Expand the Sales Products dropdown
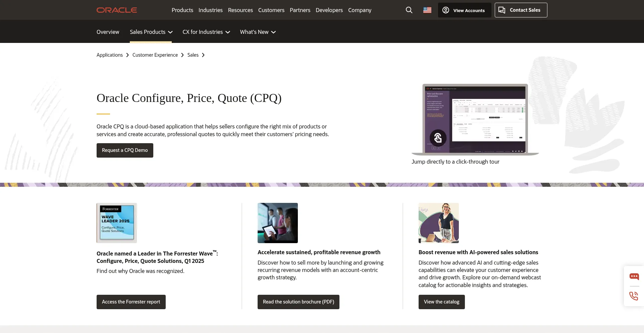This screenshot has height=333, width=644. pyautogui.click(x=151, y=32)
